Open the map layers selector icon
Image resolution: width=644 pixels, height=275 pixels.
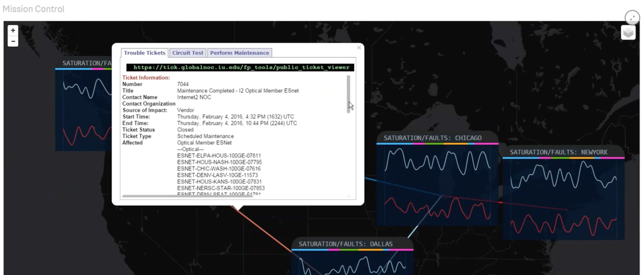pyautogui.click(x=628, y=33)
